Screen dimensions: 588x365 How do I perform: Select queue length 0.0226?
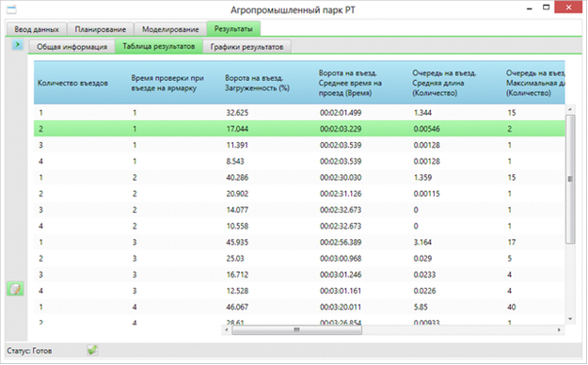click(x=424, y=291)
